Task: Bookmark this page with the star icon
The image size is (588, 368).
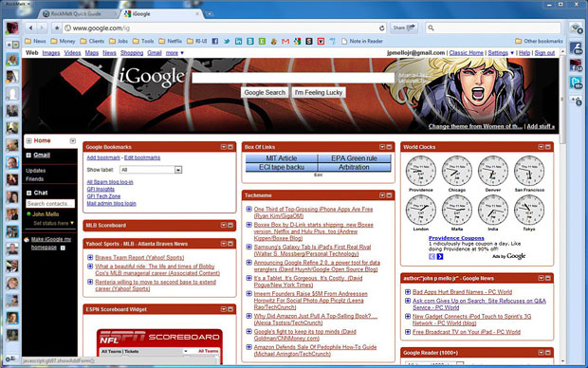Action: click(x=57, y=28)
